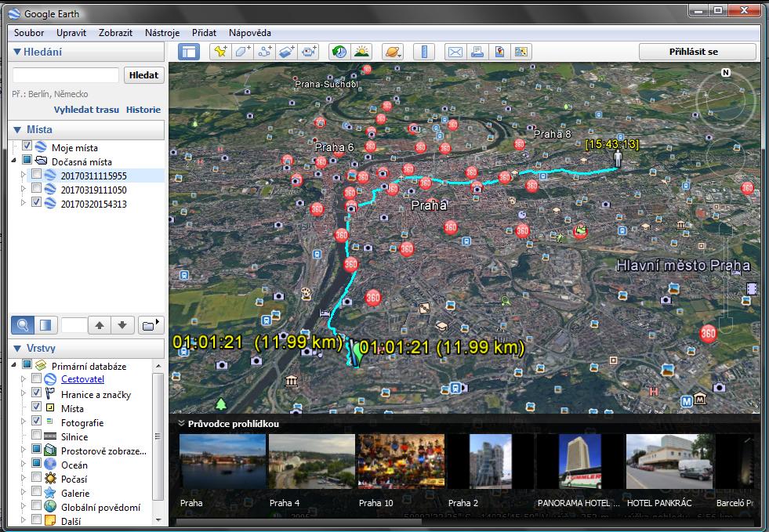Screen dimensions: 769x532
Task: Select the Add Path tool
Action: [x=265, y=52]
